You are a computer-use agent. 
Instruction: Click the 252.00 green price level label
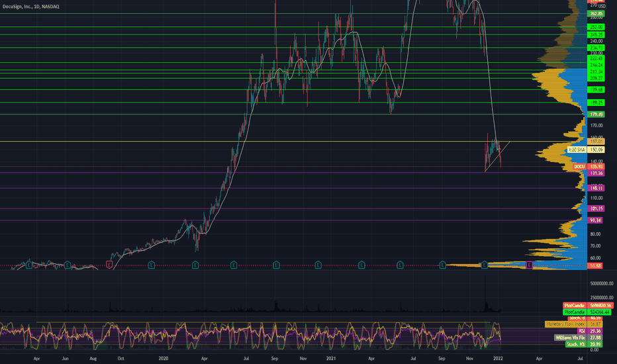596,27
